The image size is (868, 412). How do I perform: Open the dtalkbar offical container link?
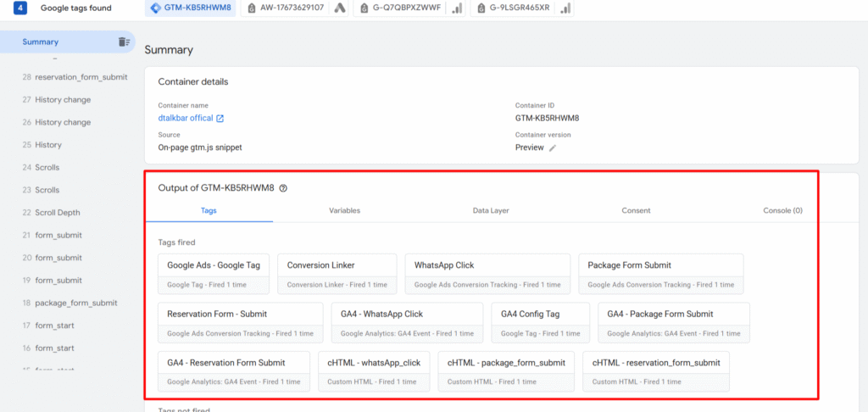pyautogui.click(x=186, y=119)
